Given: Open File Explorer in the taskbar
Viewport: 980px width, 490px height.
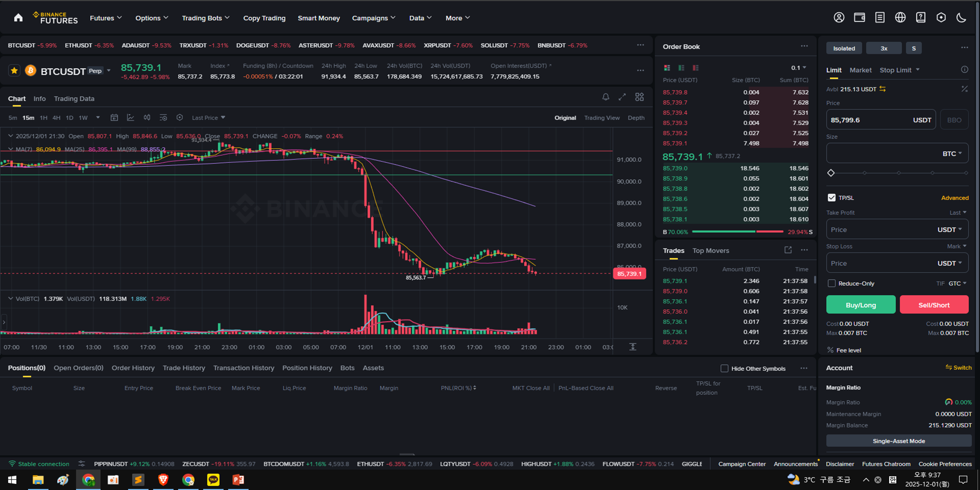Looking at the screenshot, I should pyautogui.click(x=38, y=479).
